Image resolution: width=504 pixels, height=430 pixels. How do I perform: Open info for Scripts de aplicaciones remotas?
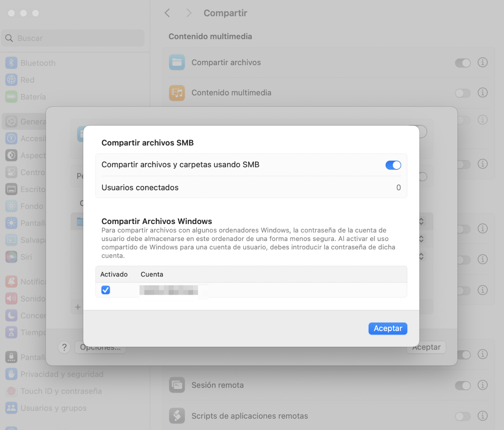(x=483, y=416)
